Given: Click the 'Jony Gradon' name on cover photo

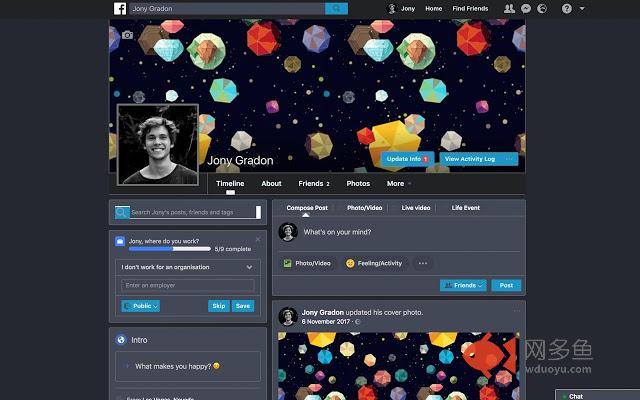Looking at the screenshot, I should pos(240,160).
